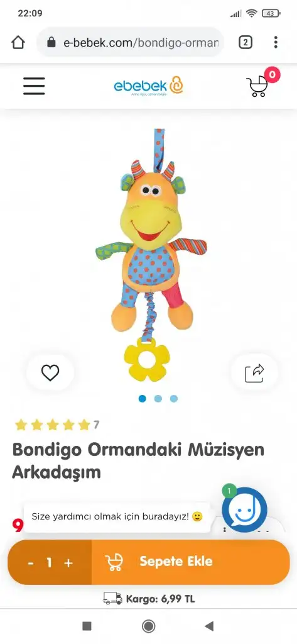The image size is (297, 644).
Task: Tap Android back navigation triangle
Action: tap(209, 626)
